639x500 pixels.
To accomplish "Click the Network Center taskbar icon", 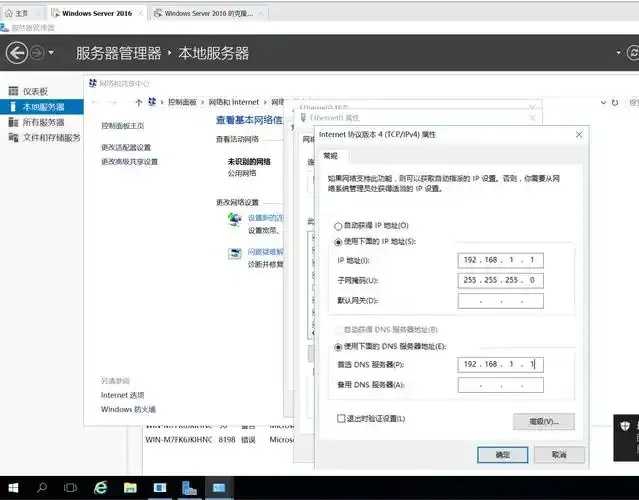I will (219, 488).
